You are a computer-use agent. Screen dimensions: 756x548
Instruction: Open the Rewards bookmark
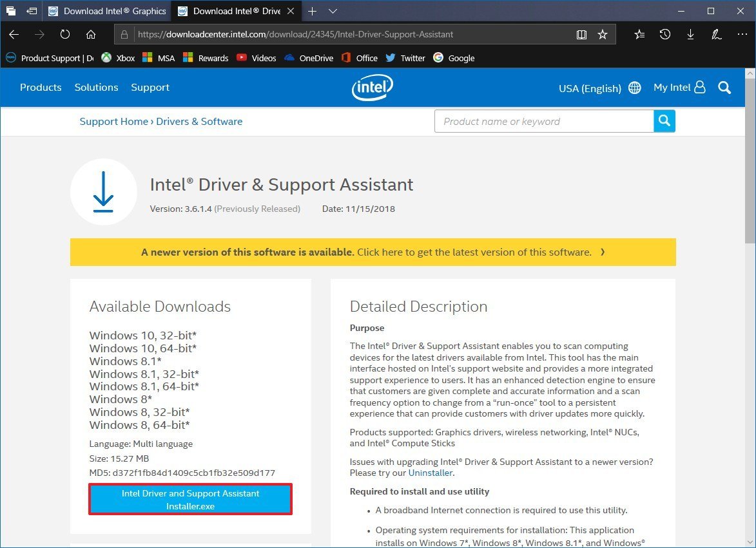coord(206,58)
